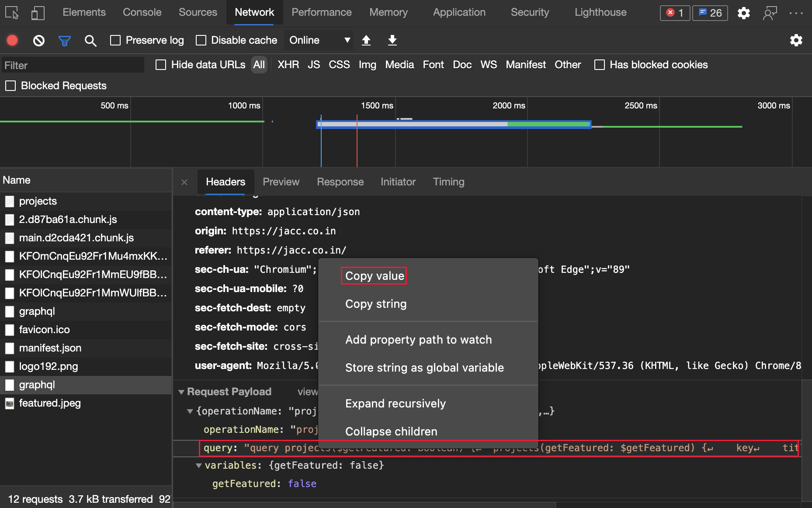
Task: Clear the network request log
Action: coord(38,40)
